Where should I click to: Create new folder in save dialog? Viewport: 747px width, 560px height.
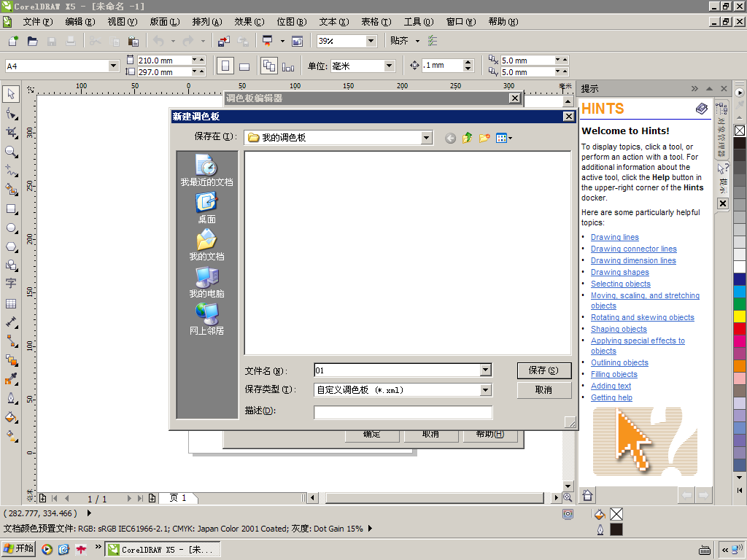coord(484,138)
